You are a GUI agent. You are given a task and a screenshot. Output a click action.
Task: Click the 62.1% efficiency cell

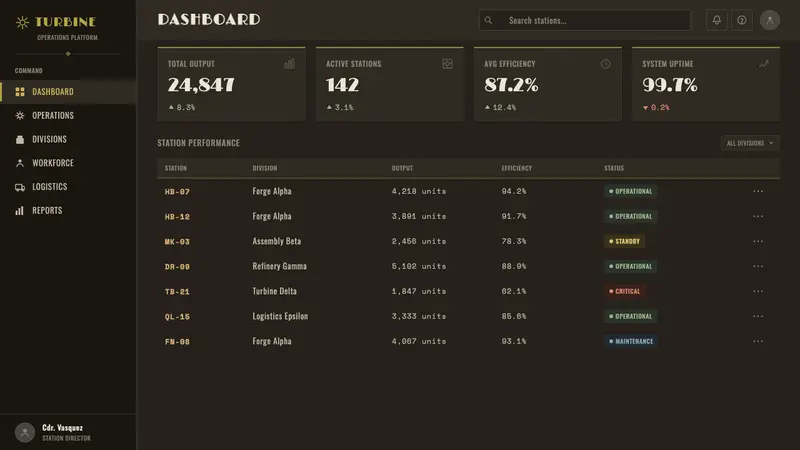pyautogui.click(x=514, y=291)
